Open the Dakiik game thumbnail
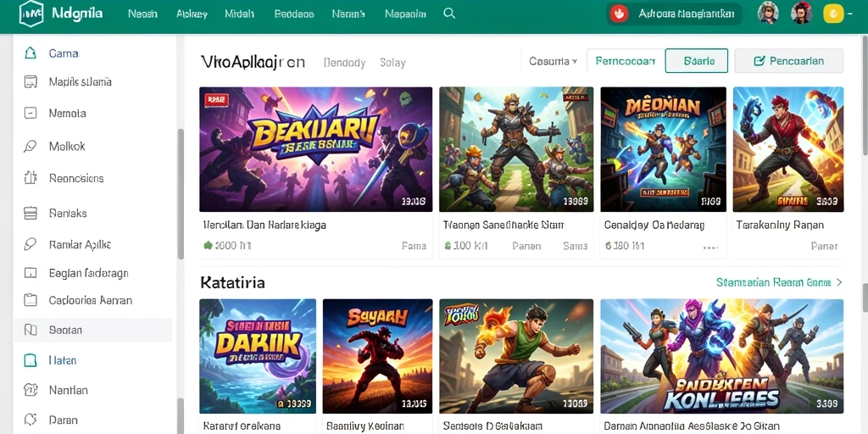This screenshot has height=434, width=868. pyautogui.click(x=258, y=357)
